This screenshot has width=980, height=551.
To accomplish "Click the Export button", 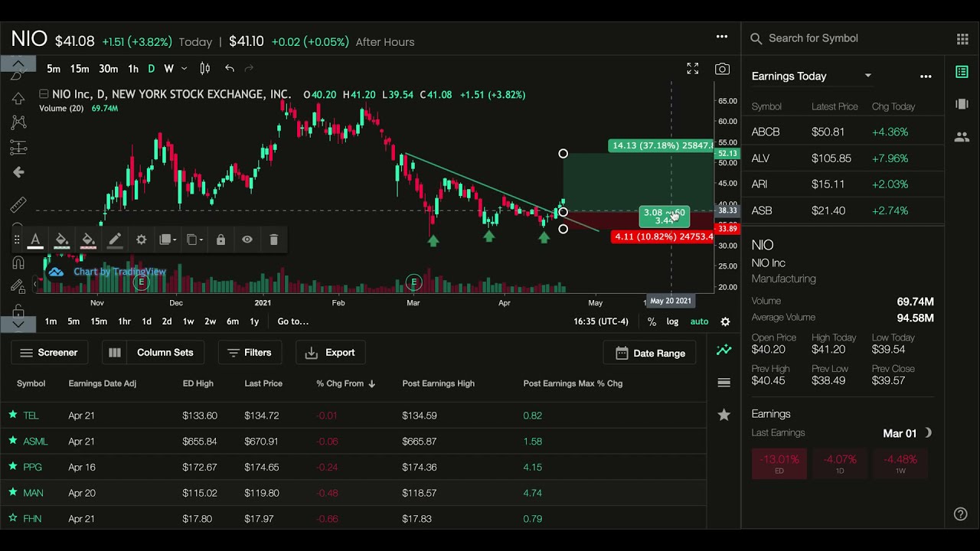I will (330, 353).
